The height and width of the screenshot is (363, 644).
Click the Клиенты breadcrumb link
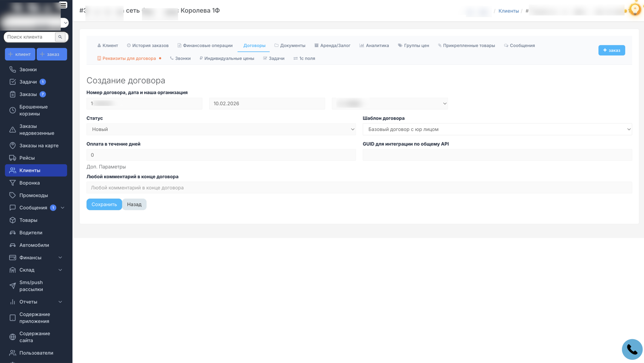click(x=508, y=11)
